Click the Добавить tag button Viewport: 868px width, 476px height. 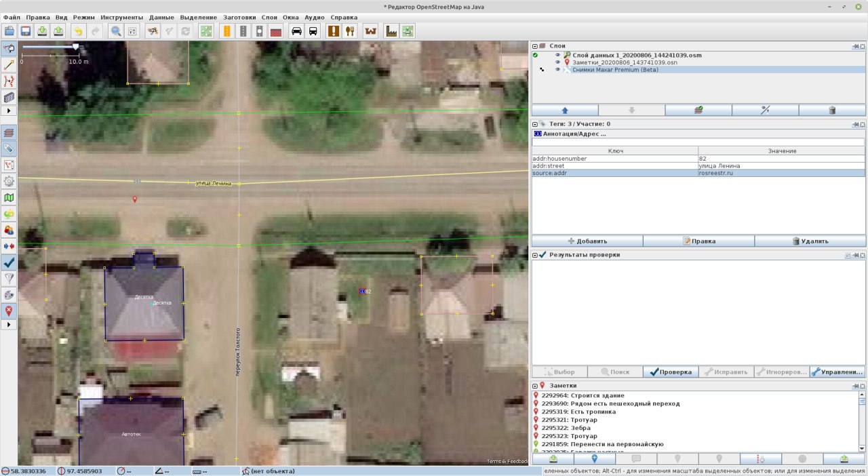(x=587, y=241)
